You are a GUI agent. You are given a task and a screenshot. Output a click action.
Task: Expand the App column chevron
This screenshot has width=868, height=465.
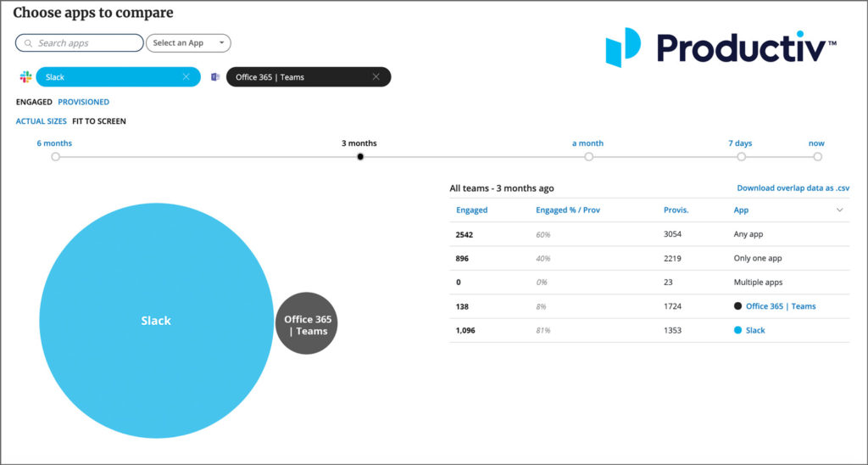pos(840,210)
